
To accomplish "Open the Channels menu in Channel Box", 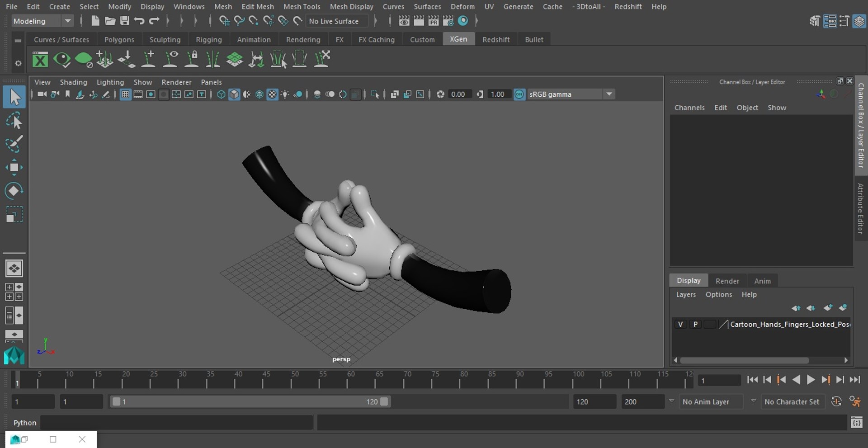I will 689,108.
